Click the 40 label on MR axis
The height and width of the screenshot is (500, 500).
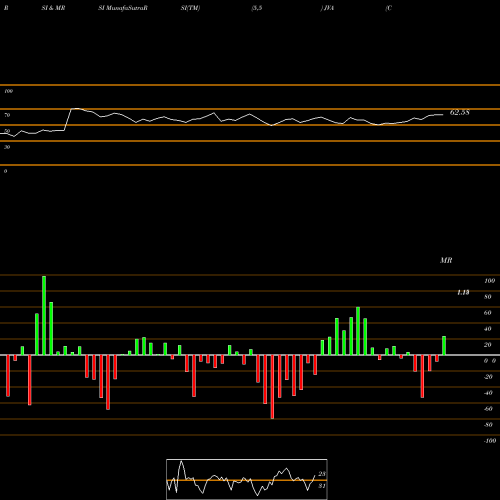point(488,329)
